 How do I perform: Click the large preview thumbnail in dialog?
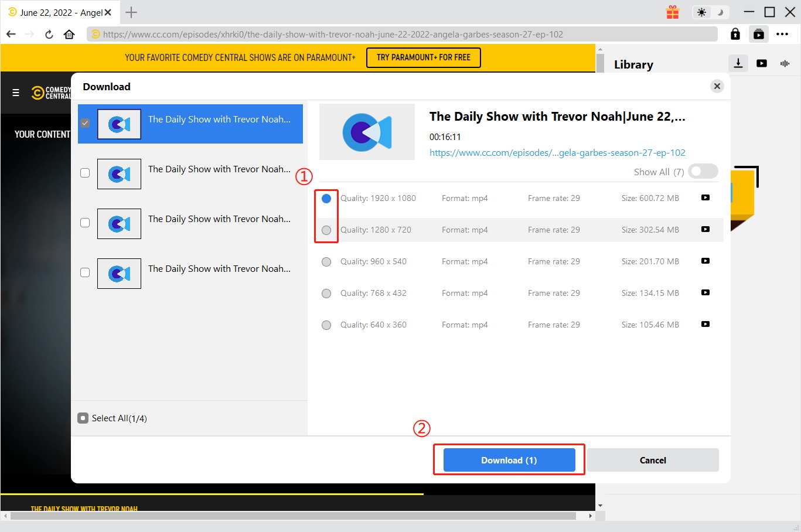367,132
